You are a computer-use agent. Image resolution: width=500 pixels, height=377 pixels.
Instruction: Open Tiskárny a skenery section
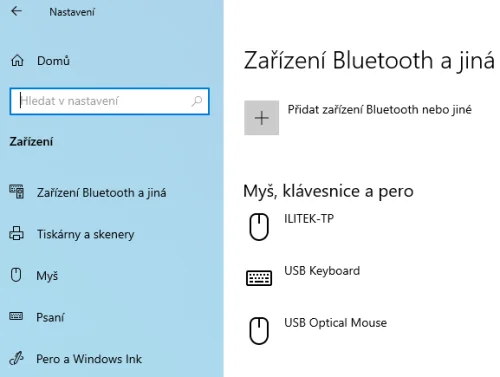(x=86, y=234)
